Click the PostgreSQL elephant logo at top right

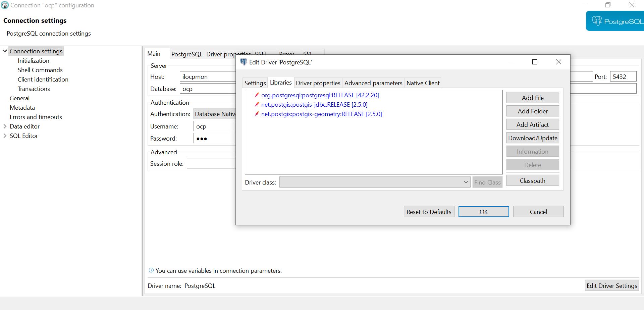click(598, 20)
